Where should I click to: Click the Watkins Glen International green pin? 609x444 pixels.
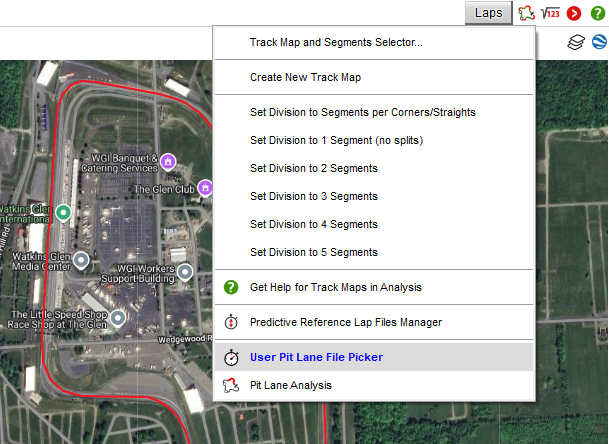tap(63, 212)
